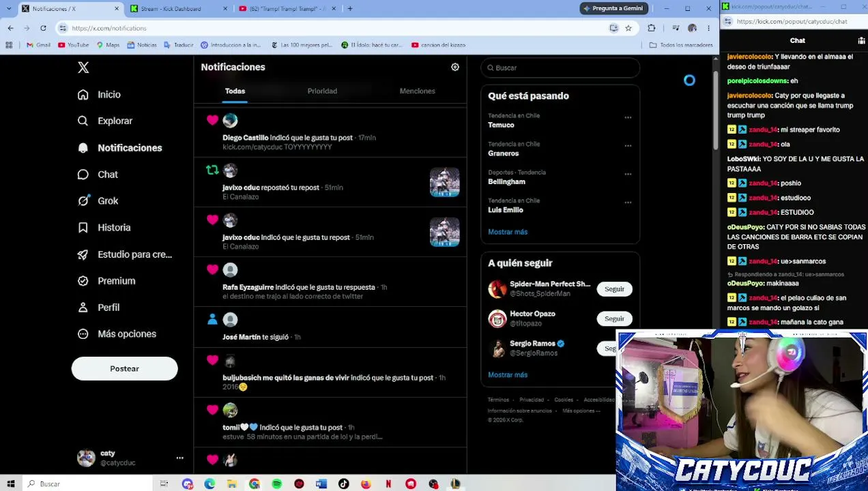Screen dimensions: 868x491
Task: Open Explorar in the X sidebar
Action: (x=105, y=121)
